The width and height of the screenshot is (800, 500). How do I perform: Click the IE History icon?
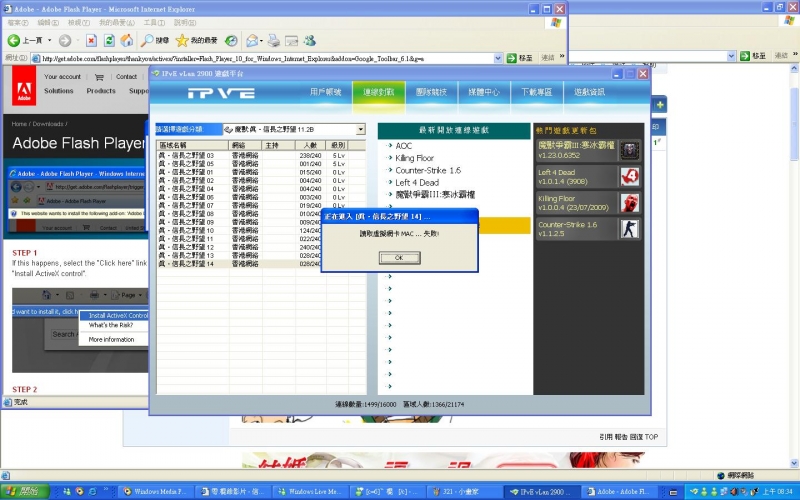231,40
